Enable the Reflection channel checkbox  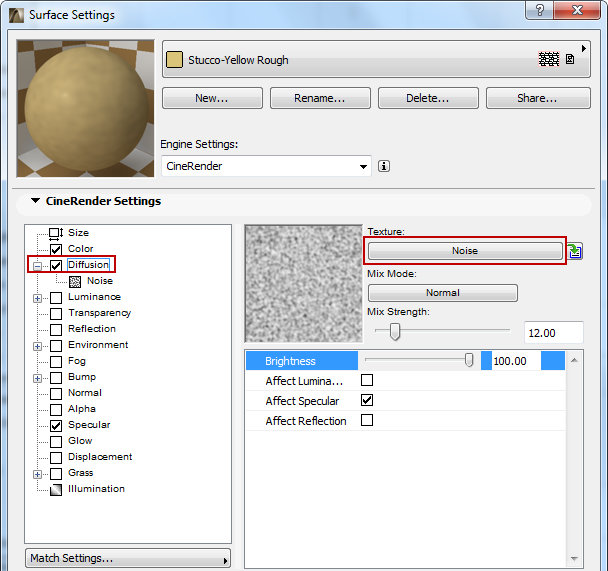click(x=56, y=329)
